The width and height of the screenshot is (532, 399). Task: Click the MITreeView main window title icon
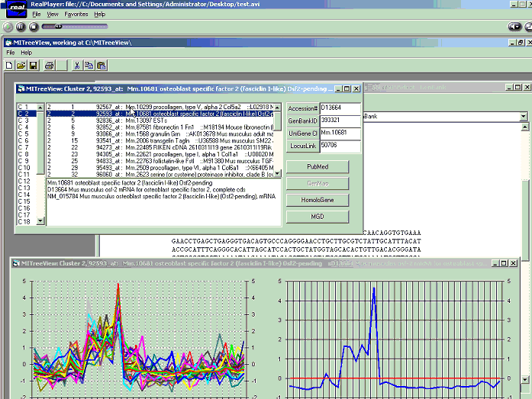tap(8, 43)
